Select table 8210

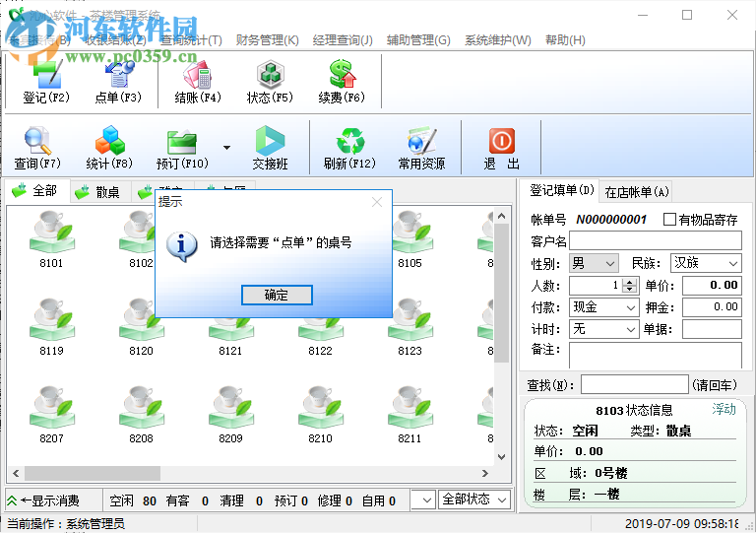point(321,415)
